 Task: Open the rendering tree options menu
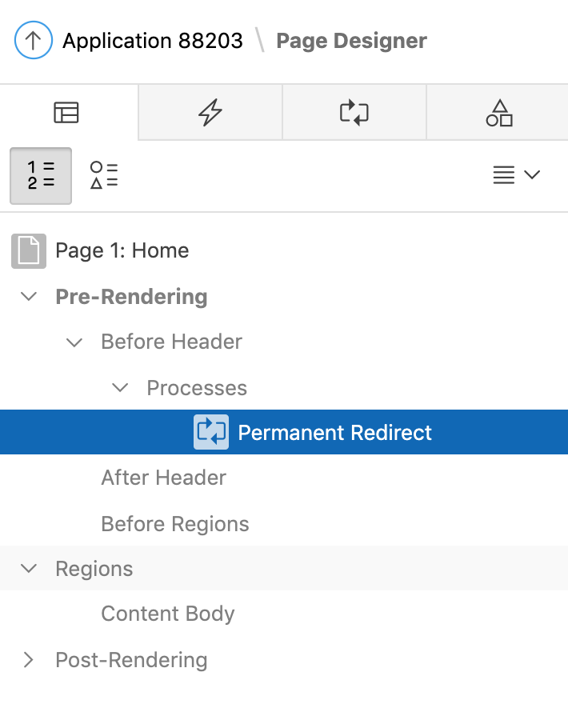[x=516, y=175]
